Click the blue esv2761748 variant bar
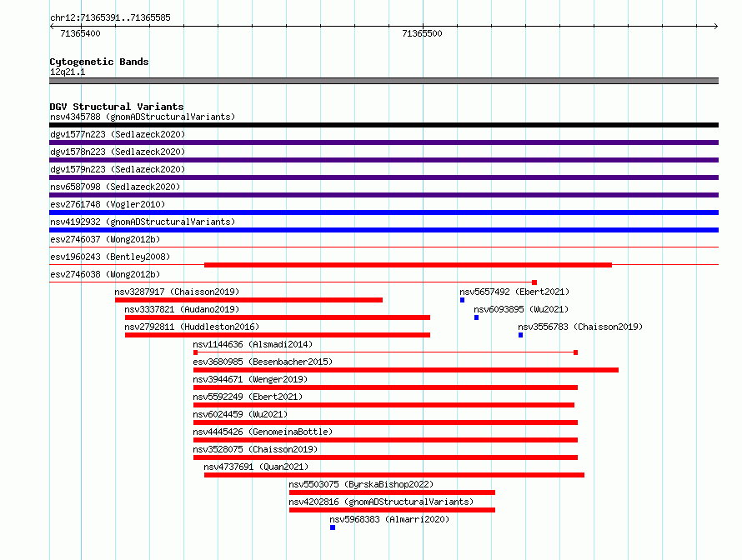Screen dimensions: 742x560 click(x=384, y=212)
